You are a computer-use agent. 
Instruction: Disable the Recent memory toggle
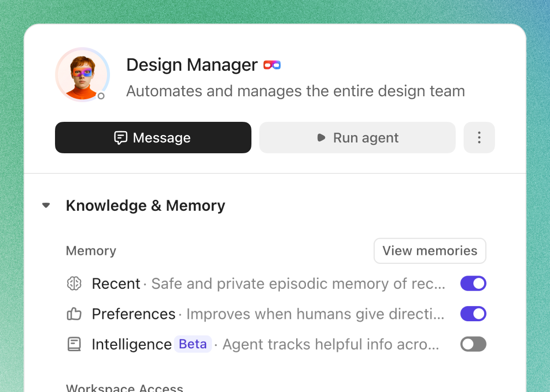[473, 283]
